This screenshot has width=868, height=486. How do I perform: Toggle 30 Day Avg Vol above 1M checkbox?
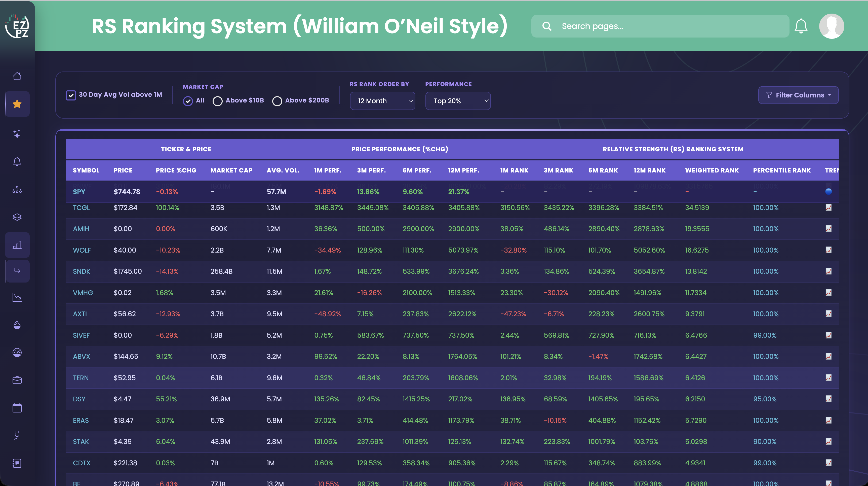click(x=71, y=95)
